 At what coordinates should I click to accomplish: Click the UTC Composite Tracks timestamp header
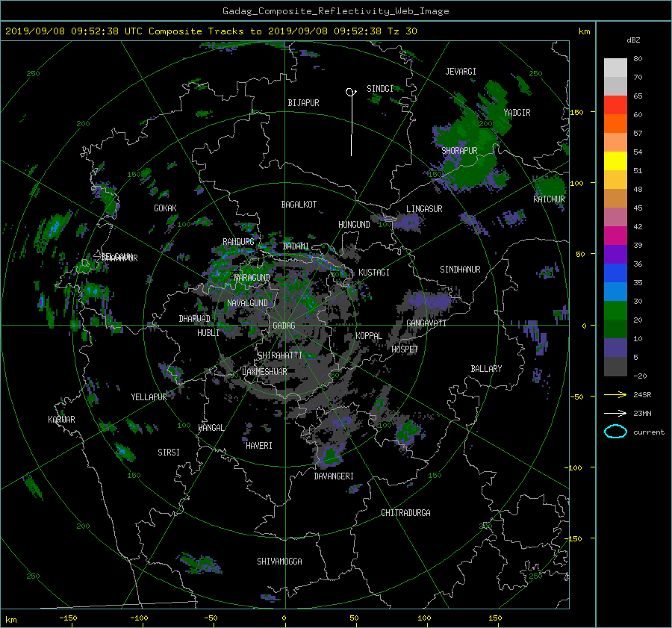[211, 31]
